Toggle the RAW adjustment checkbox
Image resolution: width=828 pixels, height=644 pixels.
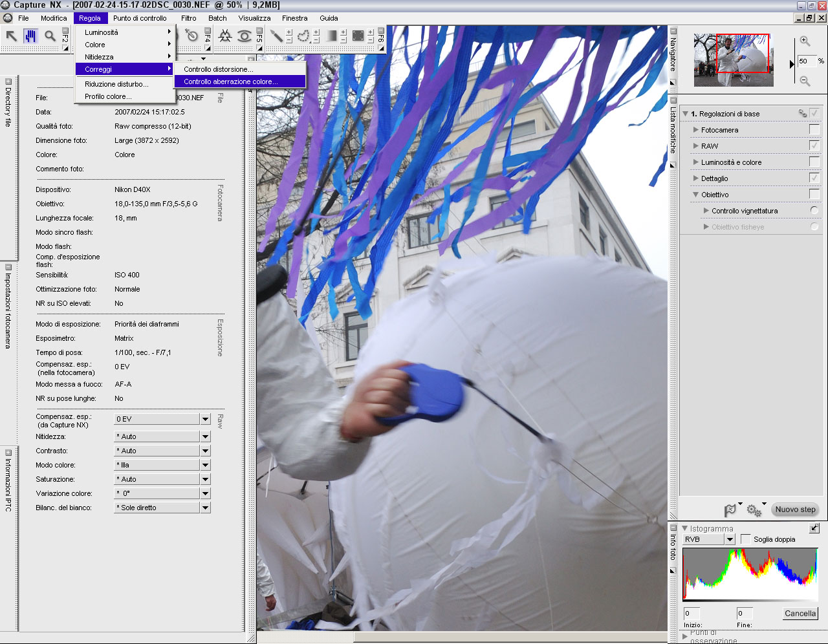coord(814,145)
